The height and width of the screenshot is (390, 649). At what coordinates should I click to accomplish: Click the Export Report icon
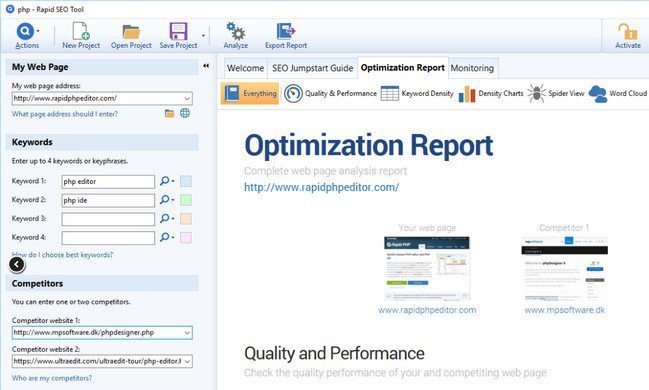click(x=286, y=31)
